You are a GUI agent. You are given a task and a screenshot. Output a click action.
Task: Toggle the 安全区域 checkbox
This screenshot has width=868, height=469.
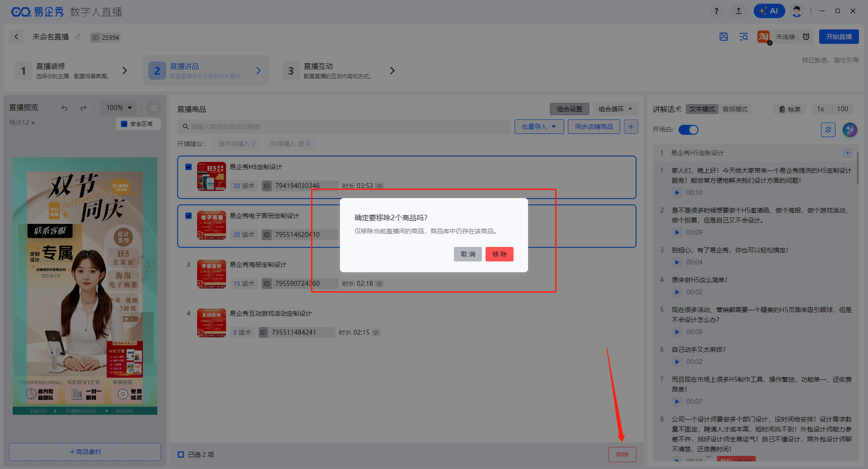(124, 124)
